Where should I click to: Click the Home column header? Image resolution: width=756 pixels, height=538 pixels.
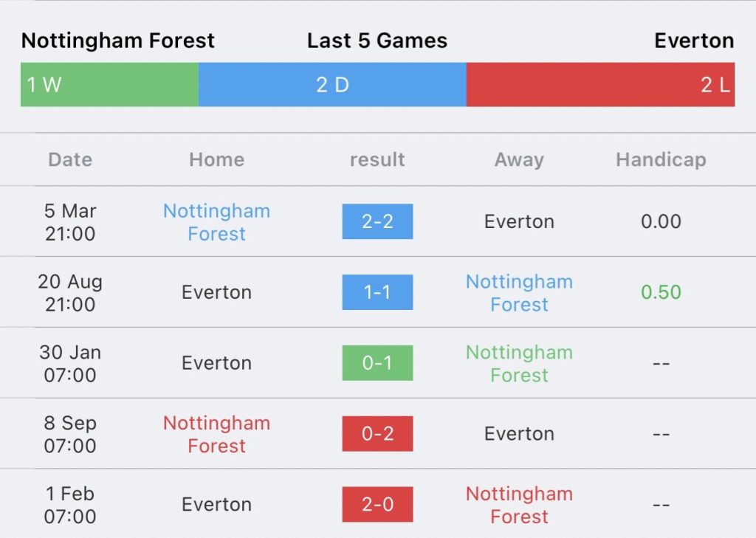pyautogui.click(x=217, y=159)
